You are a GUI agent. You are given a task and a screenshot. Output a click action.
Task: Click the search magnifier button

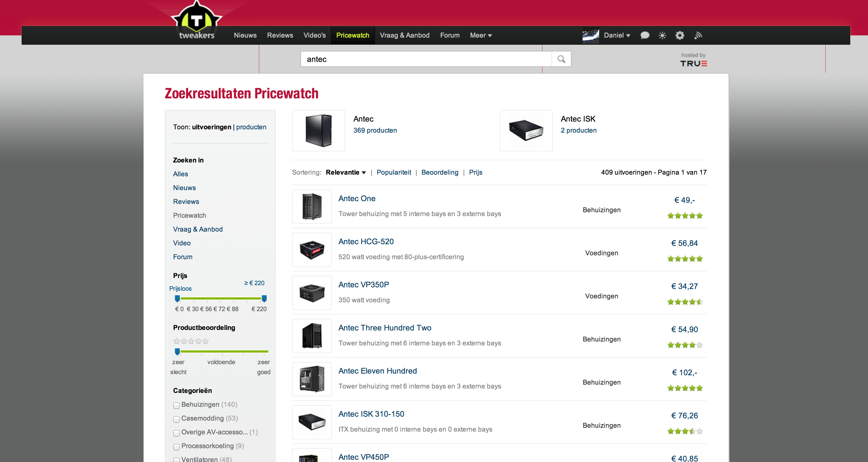click(x=561, y=59)
